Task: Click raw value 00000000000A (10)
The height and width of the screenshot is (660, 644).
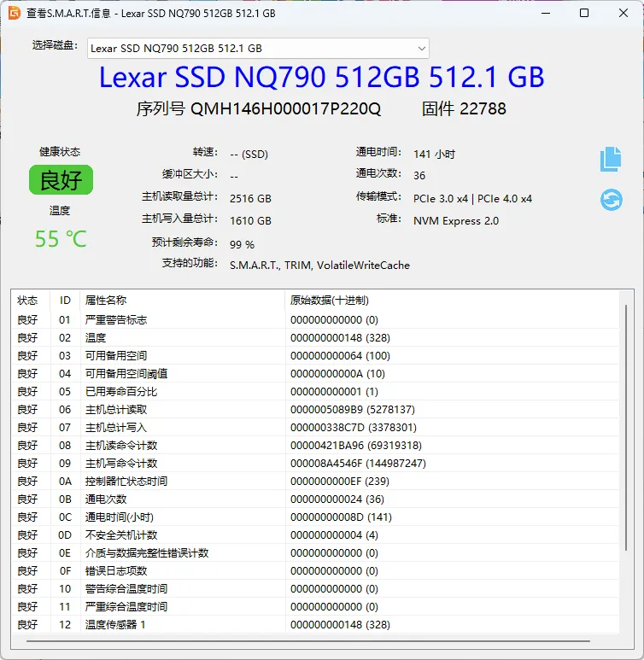Action: pyautogui.click(x=337, y=374)
